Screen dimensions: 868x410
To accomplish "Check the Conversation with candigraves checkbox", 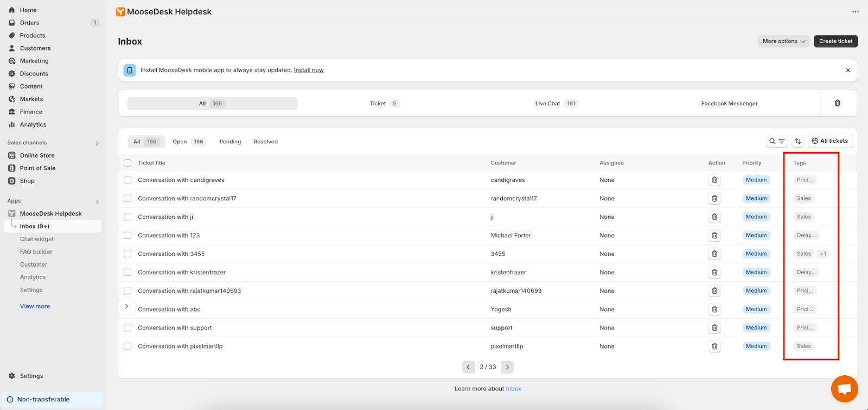I will click(127, 180).
